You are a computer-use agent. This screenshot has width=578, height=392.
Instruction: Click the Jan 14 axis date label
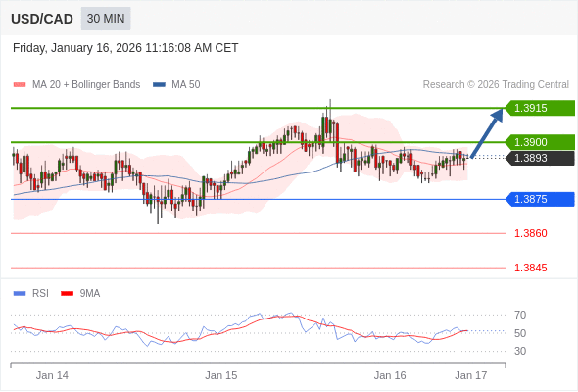[52, 375]
